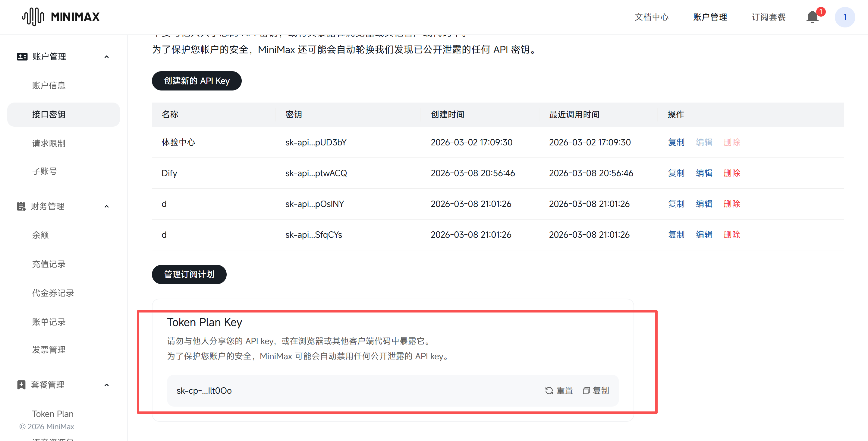
Task: Open 请求限制 in the sidebar
Action: coord(49,143)
